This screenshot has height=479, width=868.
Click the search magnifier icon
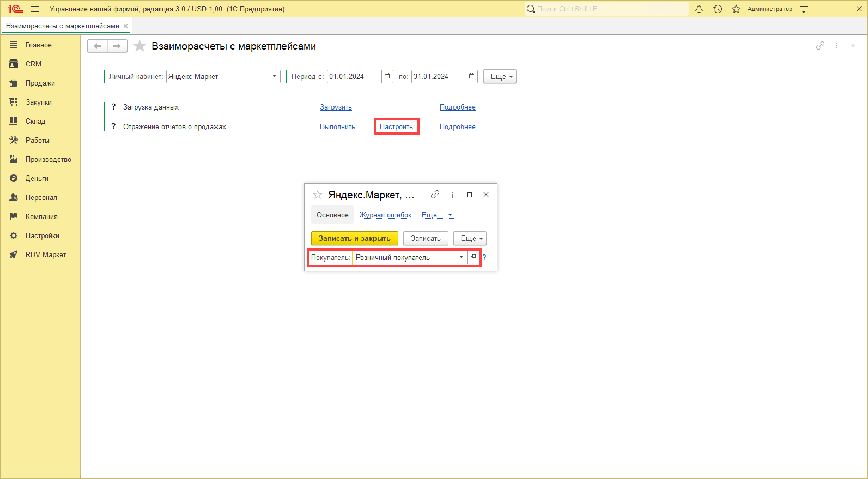(x=531, y=9)
